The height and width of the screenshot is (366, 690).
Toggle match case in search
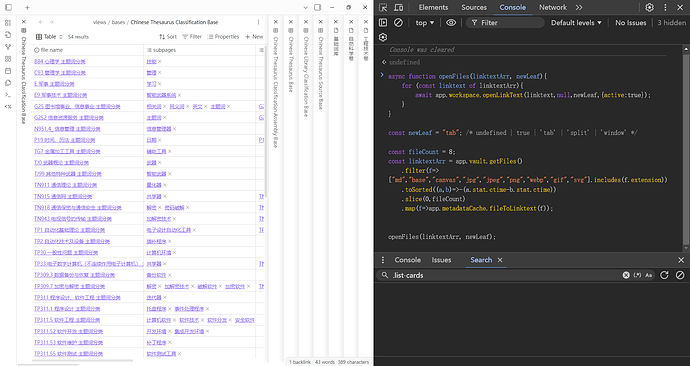649,275
